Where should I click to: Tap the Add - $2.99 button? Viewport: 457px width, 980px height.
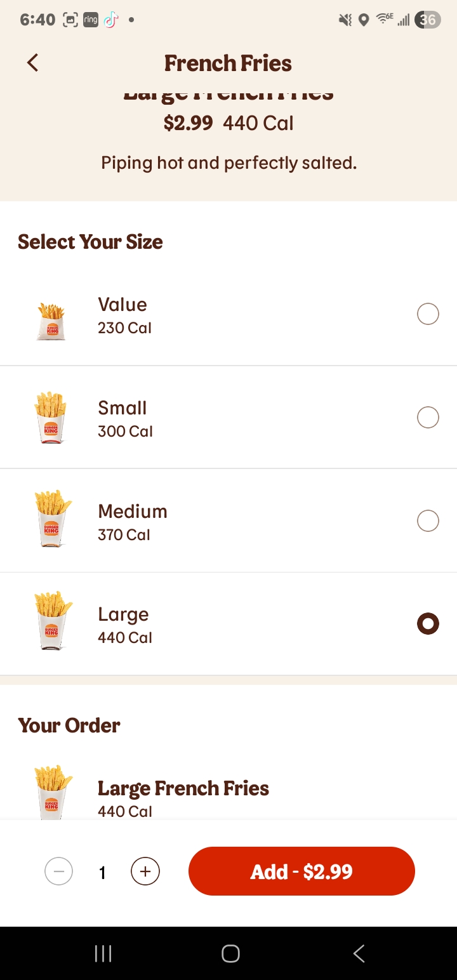tap(301, 871)
